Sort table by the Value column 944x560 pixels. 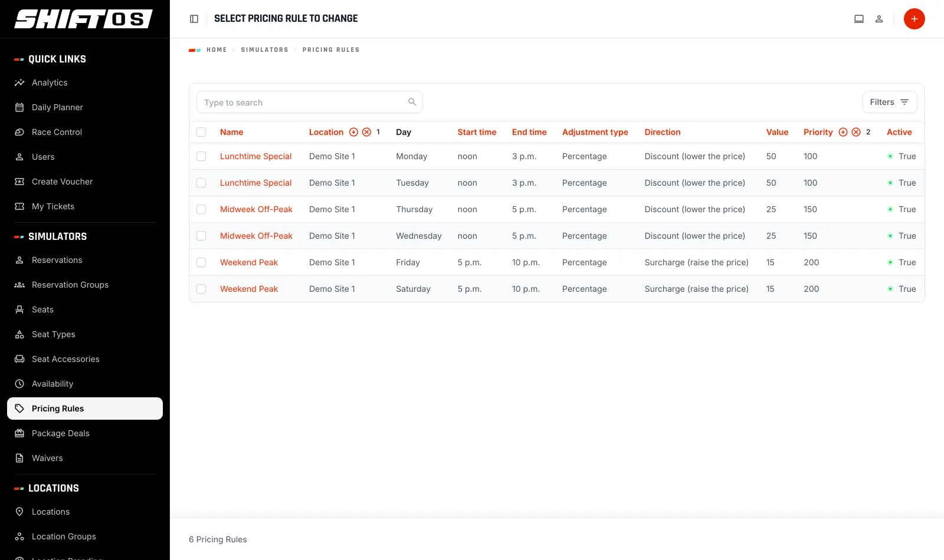[x=777, y=132]
